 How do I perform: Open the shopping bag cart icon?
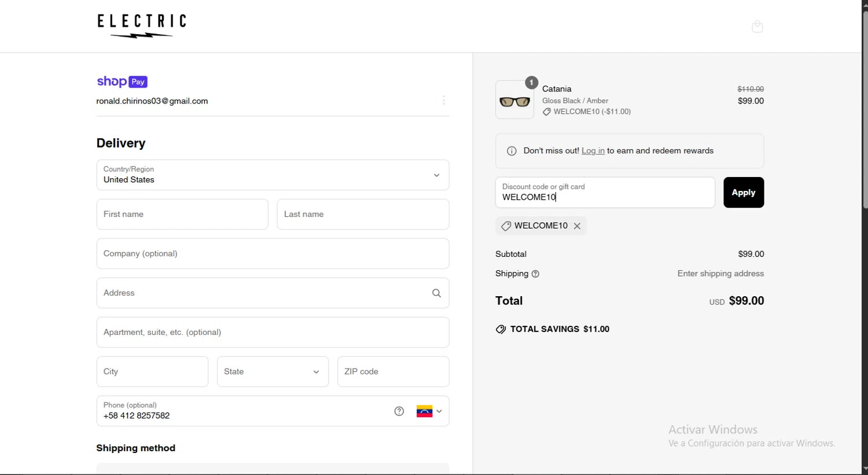pos(757,27)
